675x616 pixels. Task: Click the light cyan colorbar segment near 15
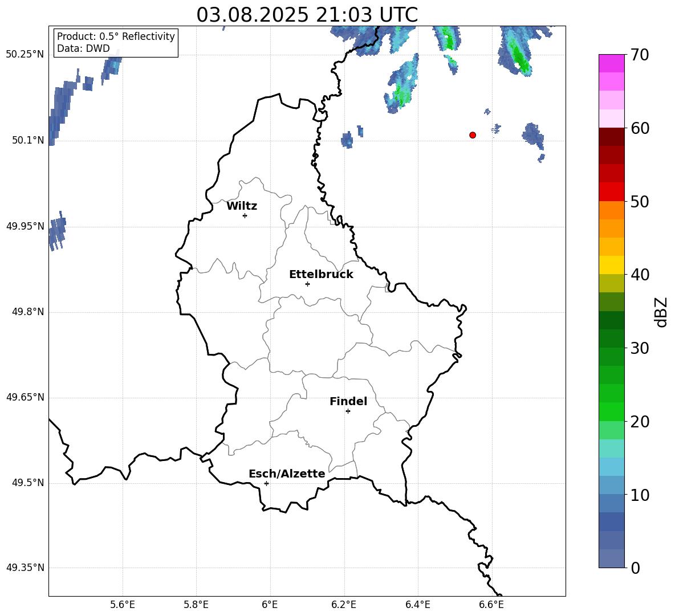(611, 448)
